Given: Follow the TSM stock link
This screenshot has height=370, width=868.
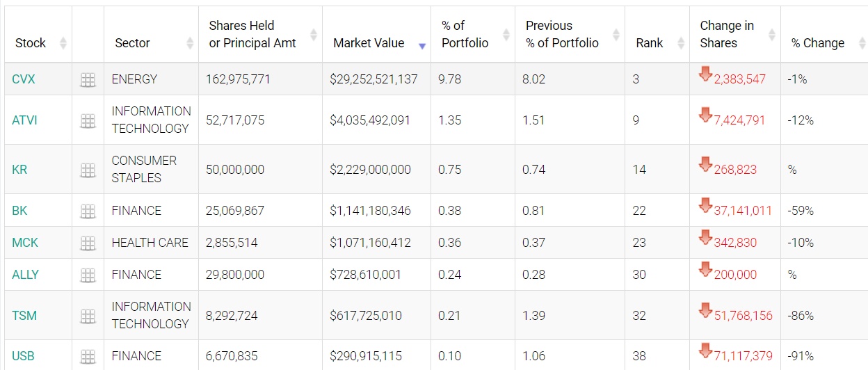Looking at the screenshot, I should [24, 316].
